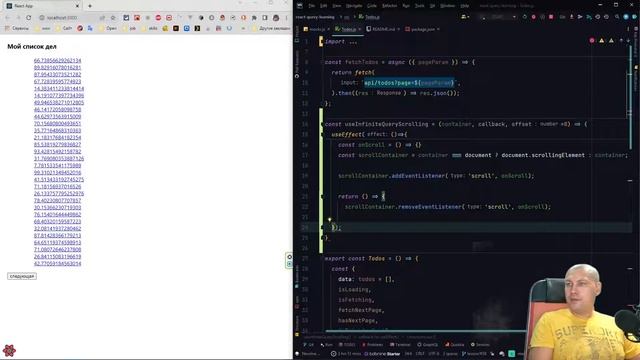Viewport: 640px width, 360px height.
Task: Click the IDE search magnifier icon
Action: (x=617, y=17)
